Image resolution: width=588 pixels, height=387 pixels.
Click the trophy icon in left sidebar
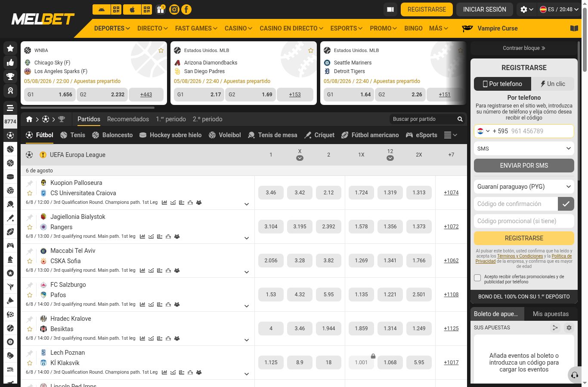coord(10,77)
